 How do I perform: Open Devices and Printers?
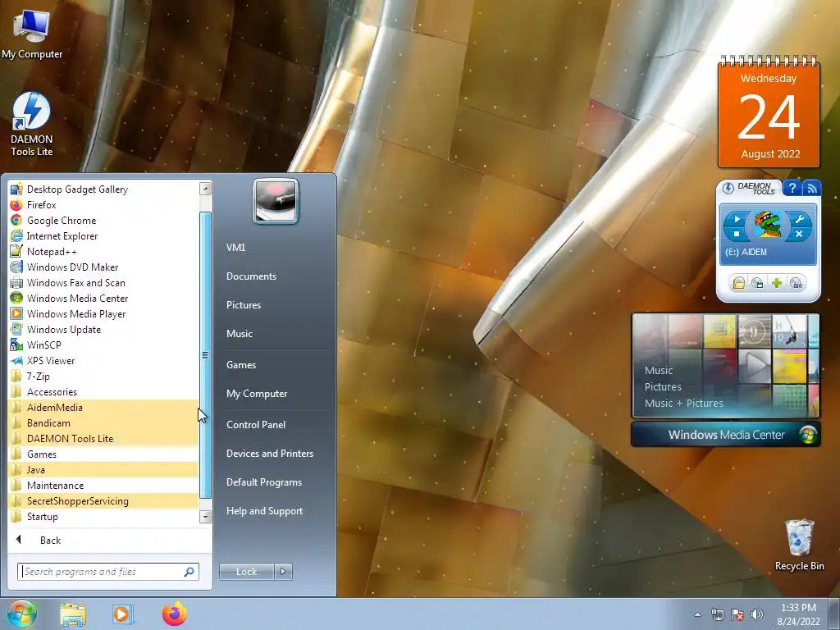coord(269,453)
